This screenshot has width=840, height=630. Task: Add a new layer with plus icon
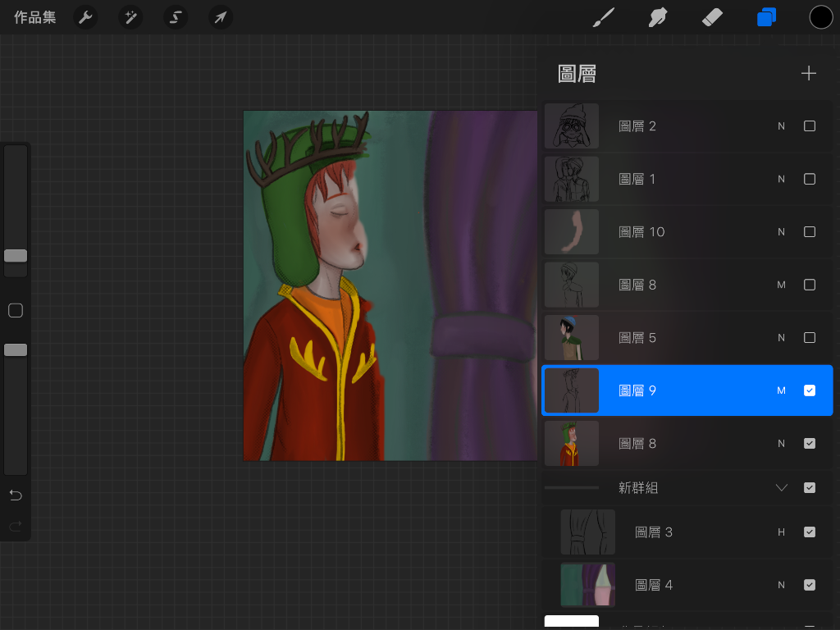pyautogui.click(x=808, y=73)
